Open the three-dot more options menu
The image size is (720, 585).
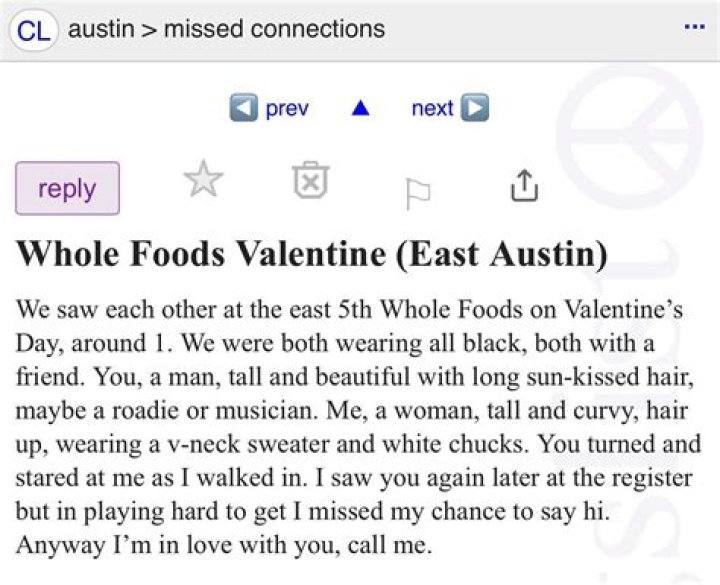[x=694, y=26]
